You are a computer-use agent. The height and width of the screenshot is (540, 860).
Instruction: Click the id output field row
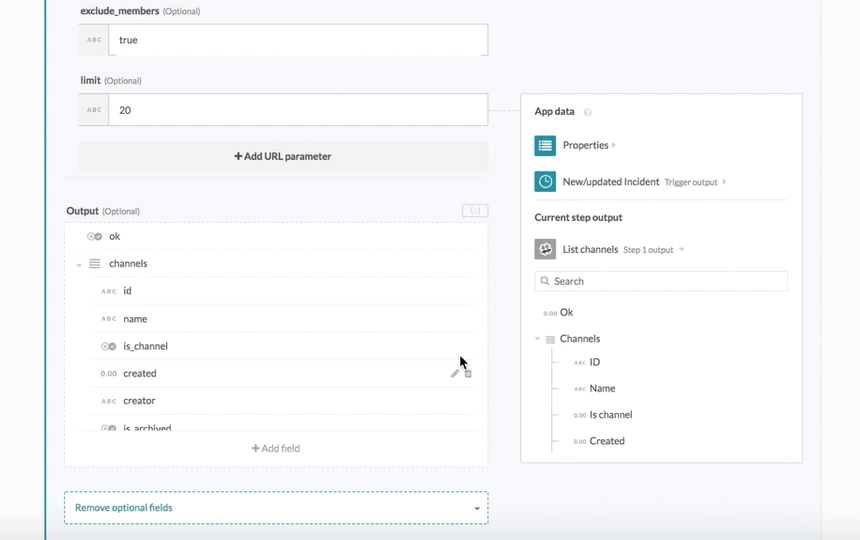[283, 291]
